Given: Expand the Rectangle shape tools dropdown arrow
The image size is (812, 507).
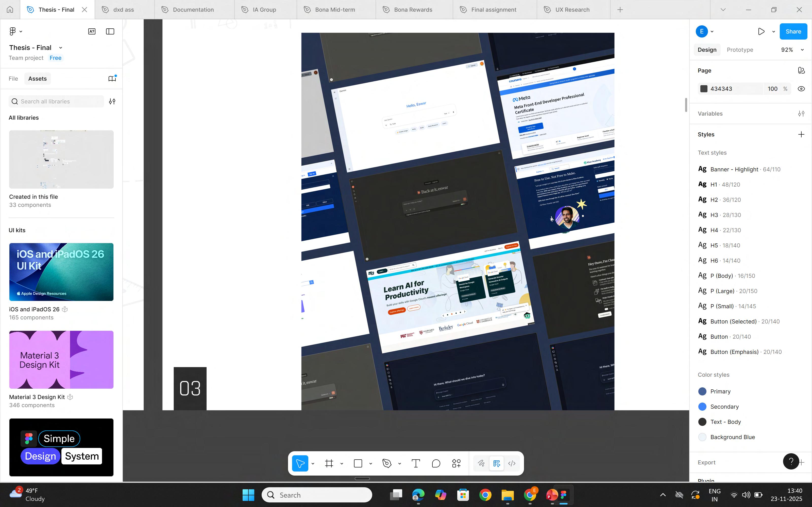Looking at the screenshot, I should [x=371, y=463].
